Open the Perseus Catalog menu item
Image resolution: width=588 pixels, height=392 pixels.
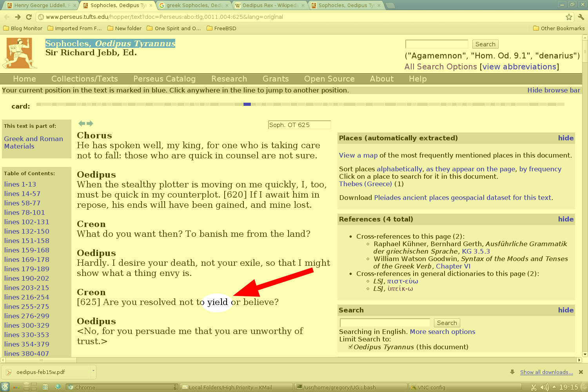tap(164, 79)
